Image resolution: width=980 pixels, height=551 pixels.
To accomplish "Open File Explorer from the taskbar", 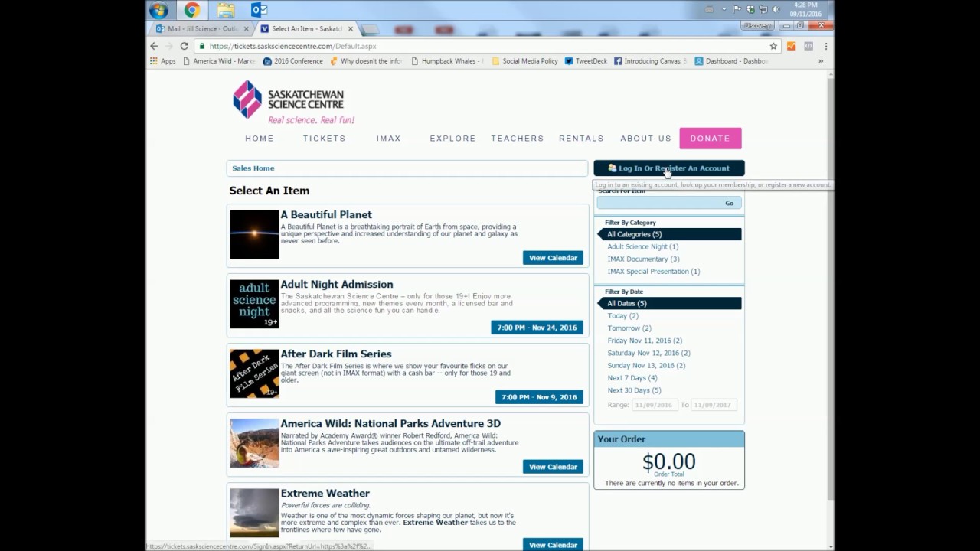I will [x=225, y=10].
